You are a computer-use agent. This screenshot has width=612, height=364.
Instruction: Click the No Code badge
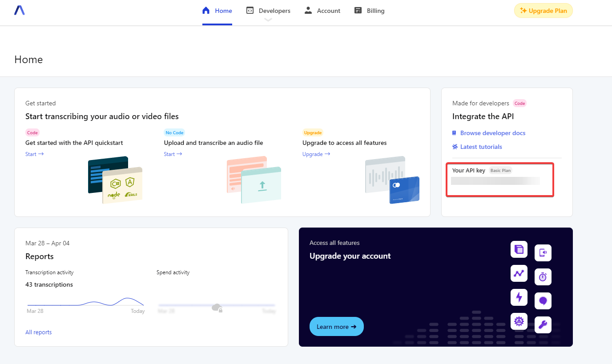[x=174, y=132]
